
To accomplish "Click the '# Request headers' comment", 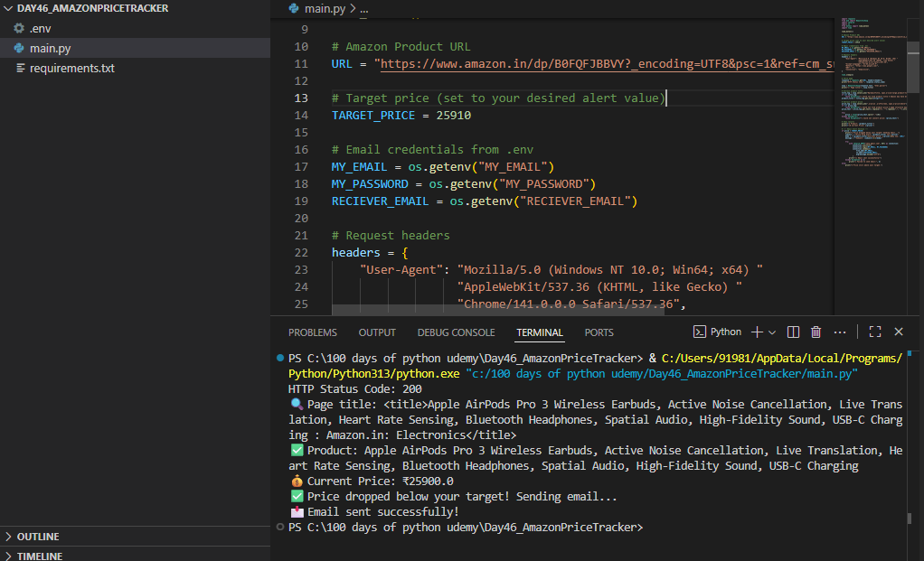I will [390, 236].
